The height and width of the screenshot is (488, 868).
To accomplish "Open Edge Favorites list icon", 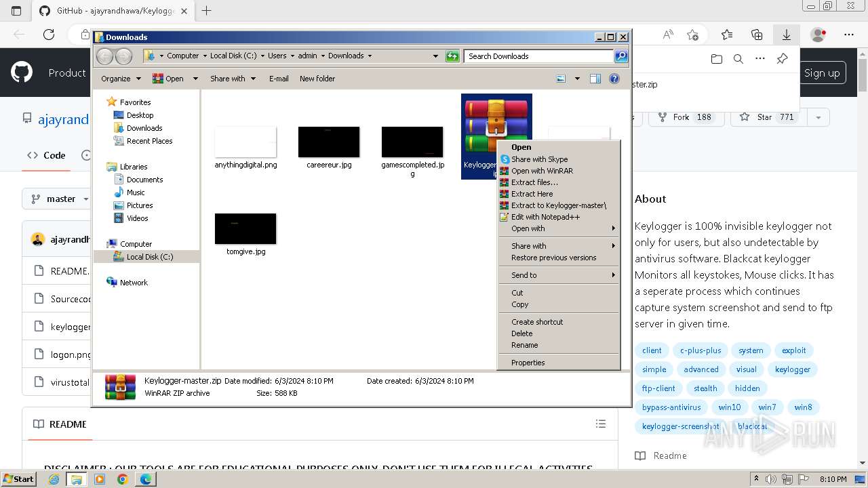I will 727,35.
